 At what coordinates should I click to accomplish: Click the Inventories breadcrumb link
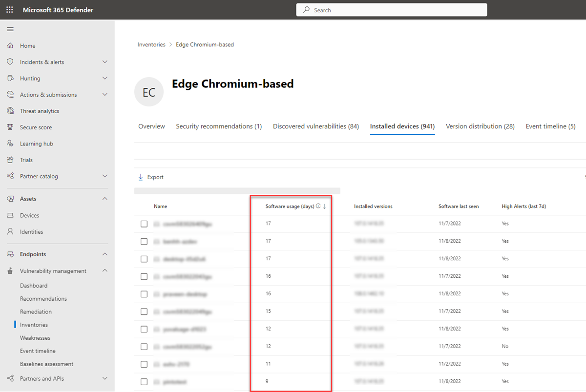(151, 44)
